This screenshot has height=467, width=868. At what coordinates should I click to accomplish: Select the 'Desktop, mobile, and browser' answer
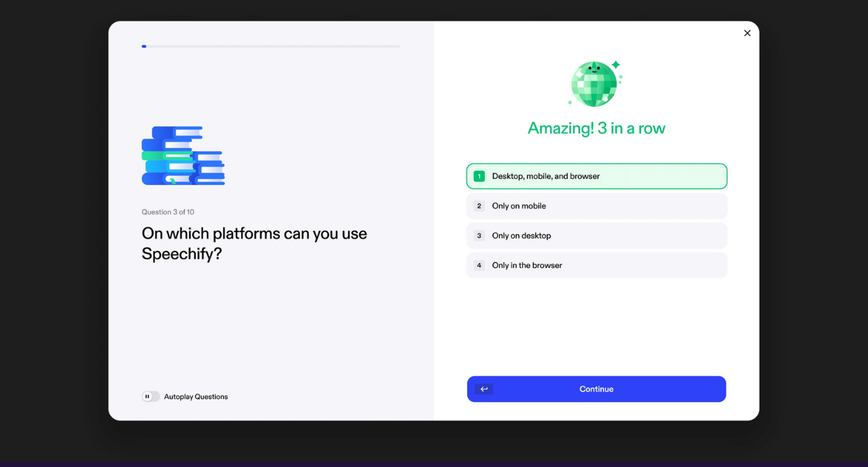(x=596, y=176)
